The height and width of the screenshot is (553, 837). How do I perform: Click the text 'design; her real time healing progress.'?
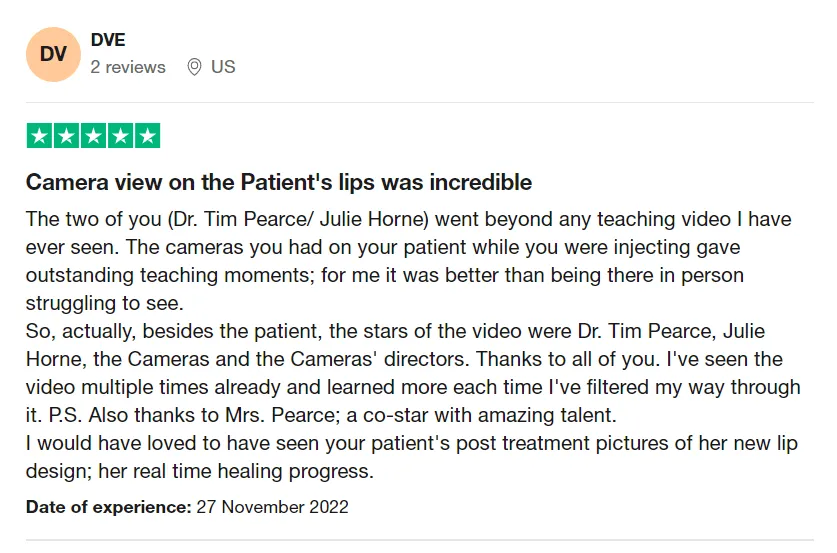200,471
